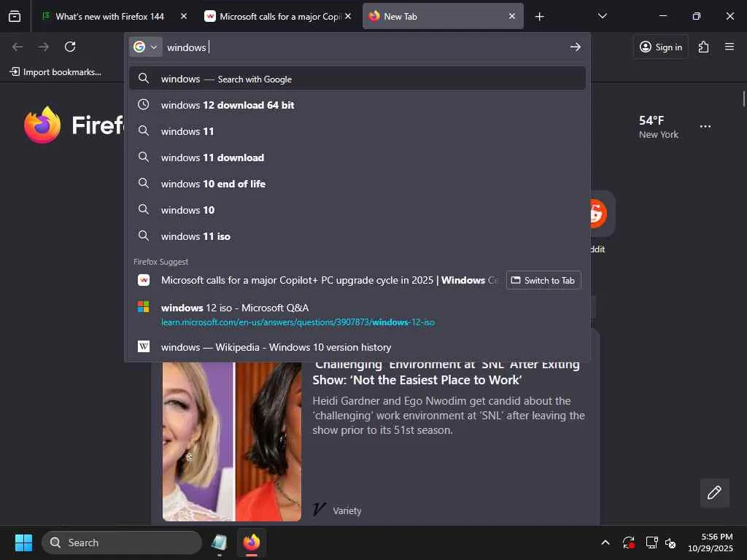Click the network display tray icon
This screenshot has width=747, height=560.
[x=651, y=542]
